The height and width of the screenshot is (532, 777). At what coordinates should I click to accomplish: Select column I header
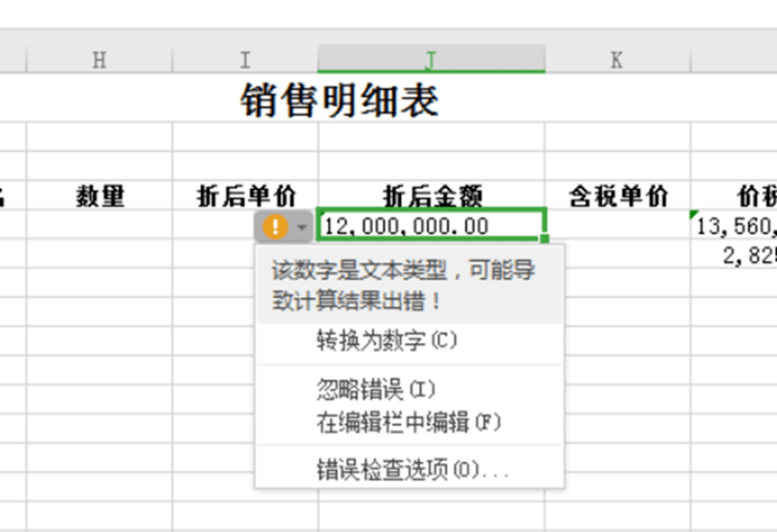tap(245, 60)
